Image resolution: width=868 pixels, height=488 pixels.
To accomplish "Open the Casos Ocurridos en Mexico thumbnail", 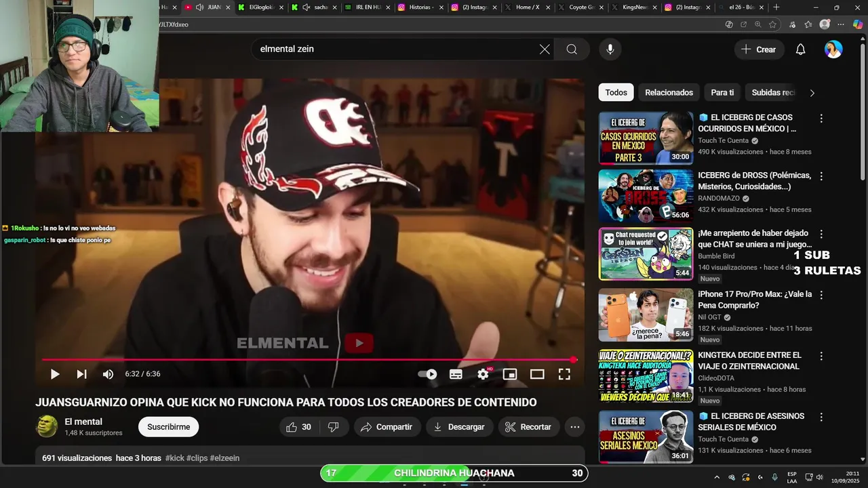I will click(646, 138).
